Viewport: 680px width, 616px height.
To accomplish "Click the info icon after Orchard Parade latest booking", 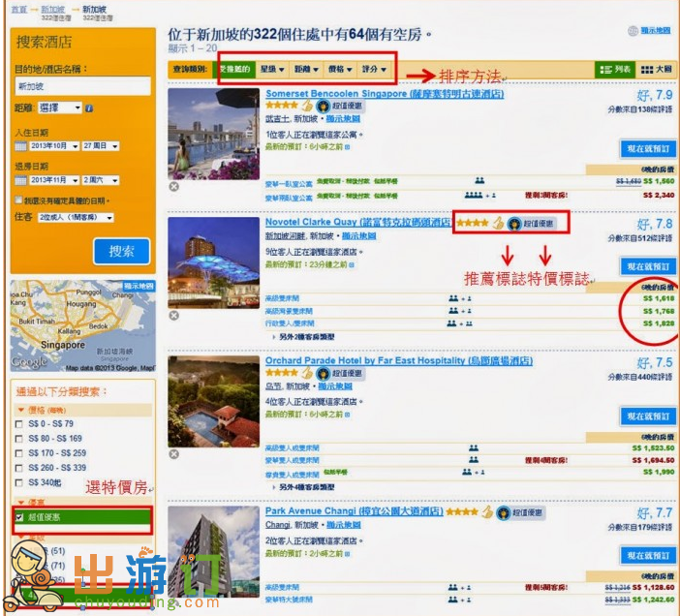I will (348, 415).
